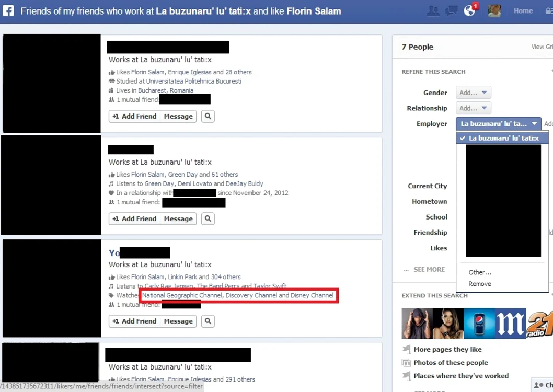
Task: Click Demi Lovato link
Action: pyautogui.click(x=194, y=183)
